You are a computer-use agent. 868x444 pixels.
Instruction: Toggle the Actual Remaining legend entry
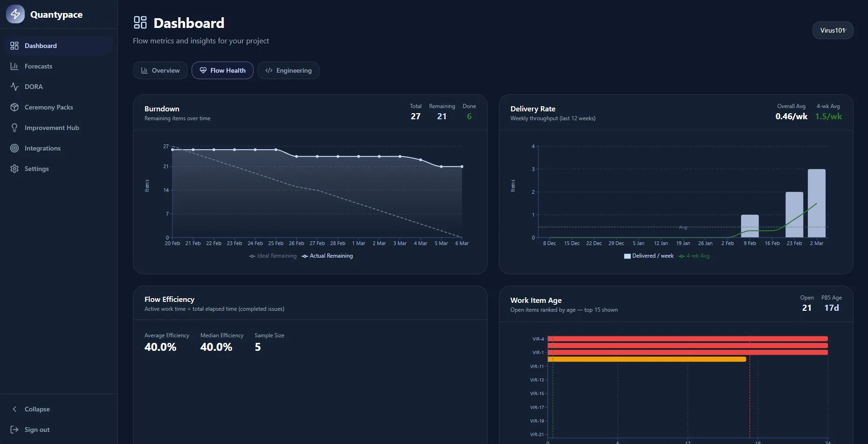tap(327, 256)
